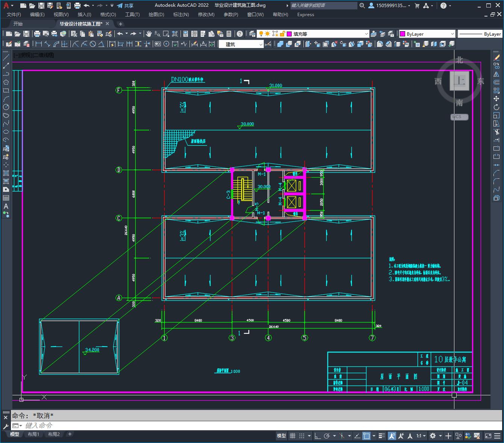
Task: Toggle polar tracking in status bar
Action: pyautogui.click(x=327, y=436)
